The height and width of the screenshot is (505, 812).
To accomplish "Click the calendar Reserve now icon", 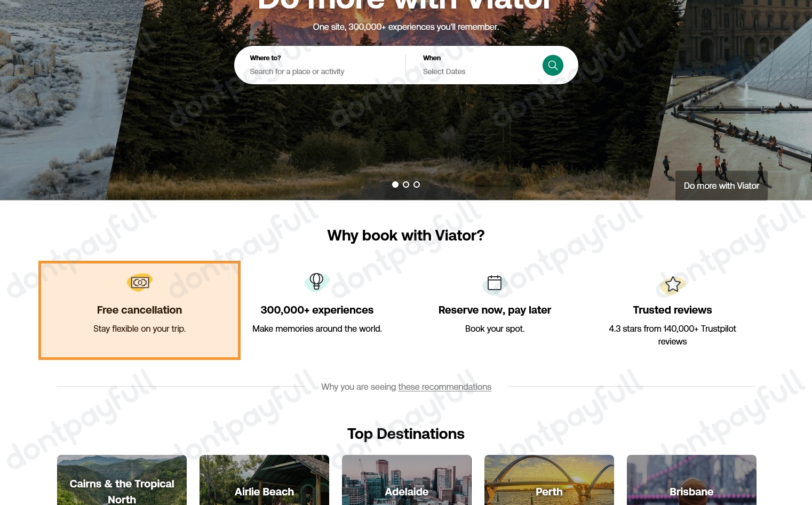I will tap(494, 283).
